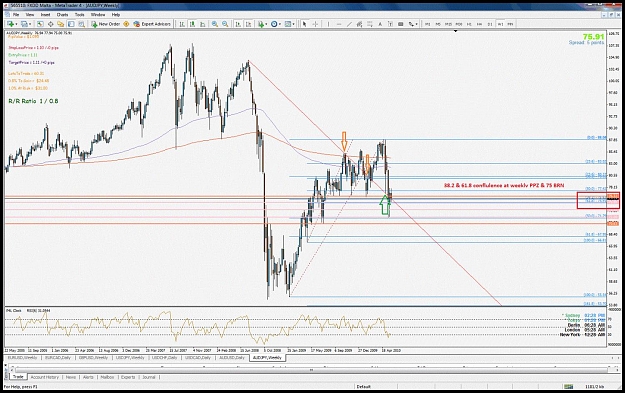Expand the Profiles dropdown arrow
Viewport: 625px width, 393px height.
[x=30, y=24]
